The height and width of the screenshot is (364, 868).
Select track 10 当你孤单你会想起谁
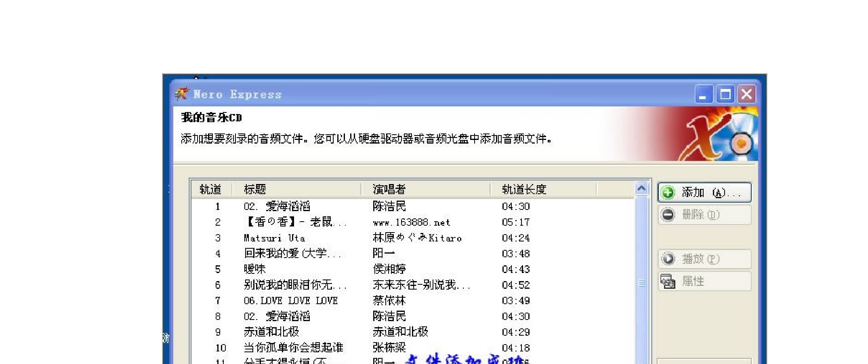[x=294, y=348]
